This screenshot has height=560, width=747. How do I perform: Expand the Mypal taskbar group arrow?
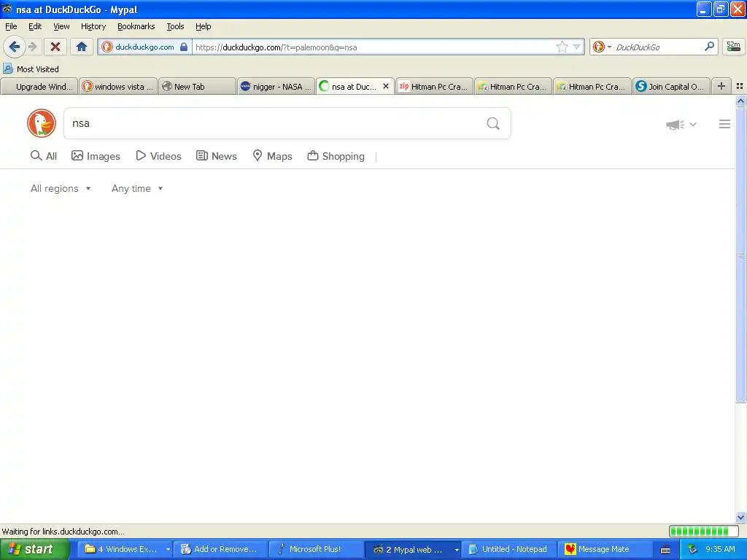(457, 550)
